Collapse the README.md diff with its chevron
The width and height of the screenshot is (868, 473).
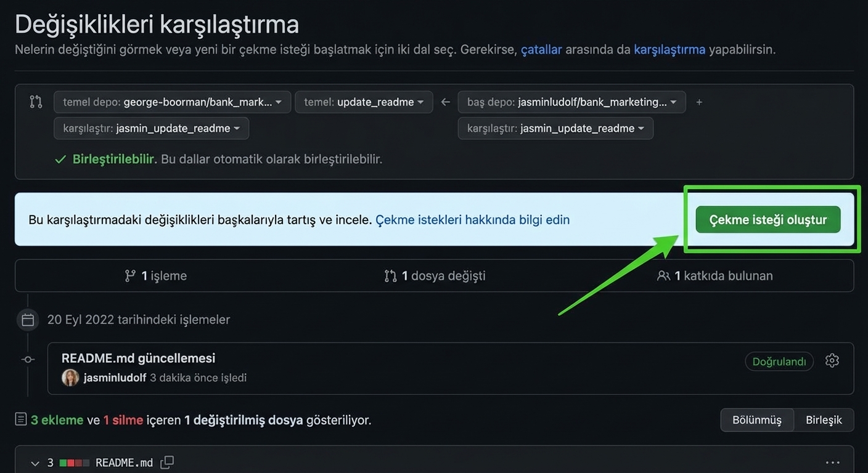click(x=35, y=463)
